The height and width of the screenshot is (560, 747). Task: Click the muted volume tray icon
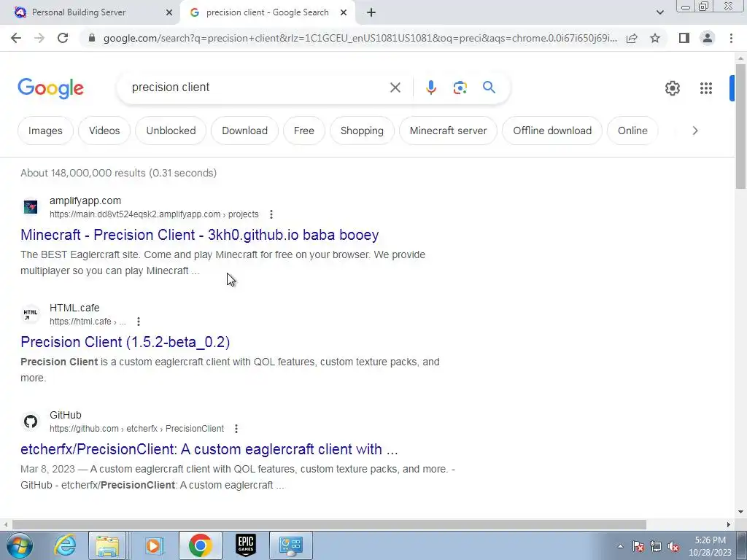click(673, 547)
